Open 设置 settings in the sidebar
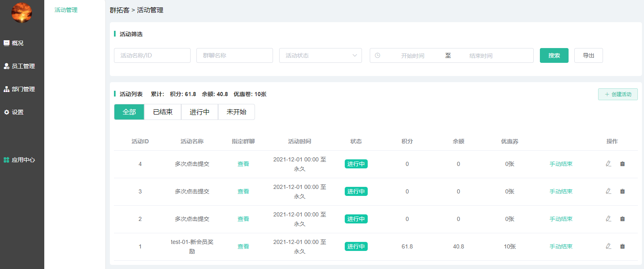This screenshot has height=269, width=644. [18, 112]
